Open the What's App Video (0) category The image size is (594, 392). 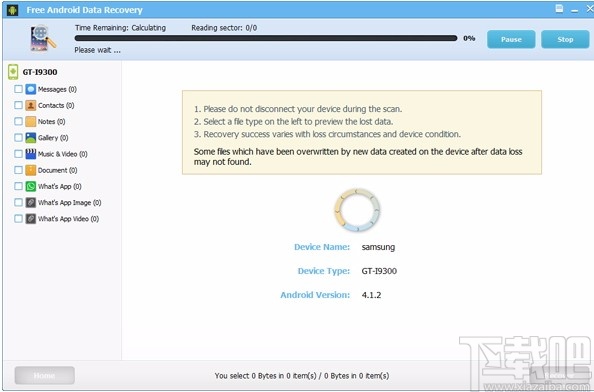[x=68, y=219]
